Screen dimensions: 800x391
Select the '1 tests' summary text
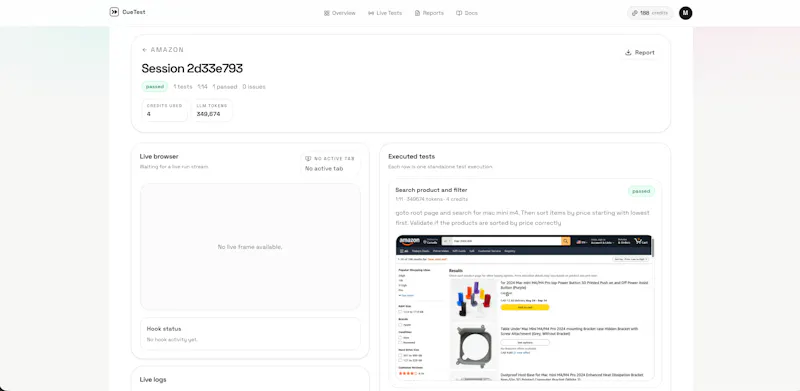pos(183,87)
